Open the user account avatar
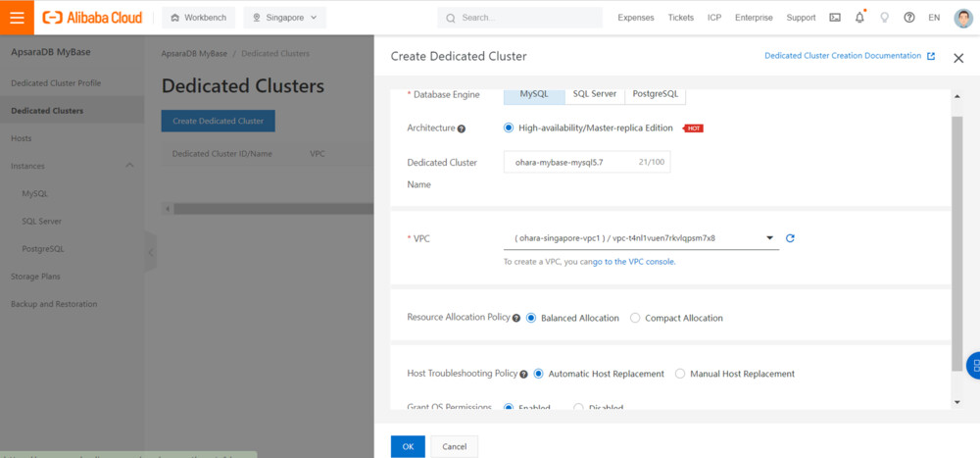Image resolution: width=980 pixels, height=458 pixels. tap(962, 18)
